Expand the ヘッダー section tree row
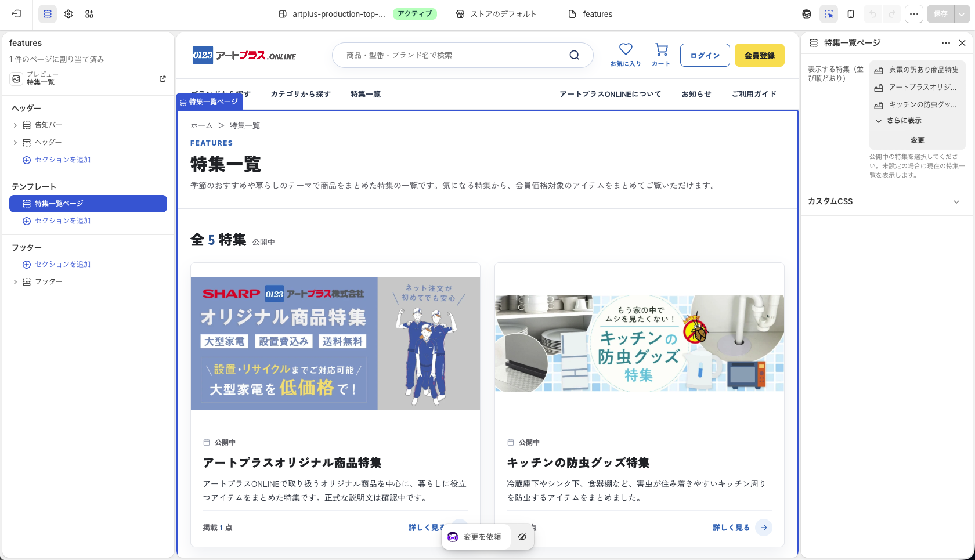Viewport: 975px width, 560px height. pos(15,142)
